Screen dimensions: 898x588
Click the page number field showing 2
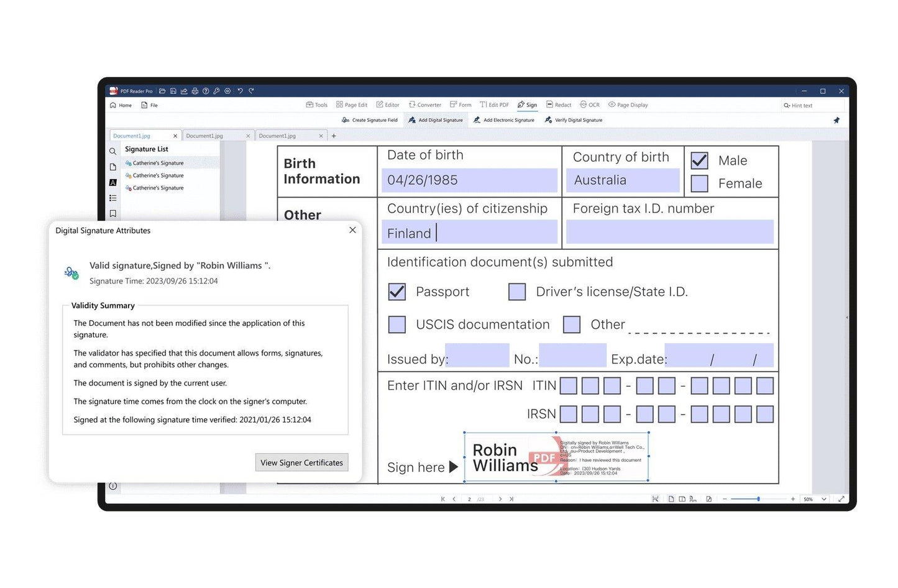pos(470,498)
